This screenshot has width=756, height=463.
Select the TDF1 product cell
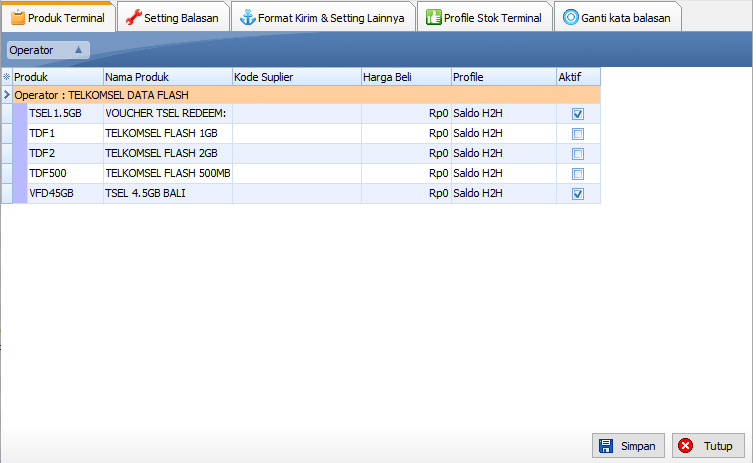point(65,133)
